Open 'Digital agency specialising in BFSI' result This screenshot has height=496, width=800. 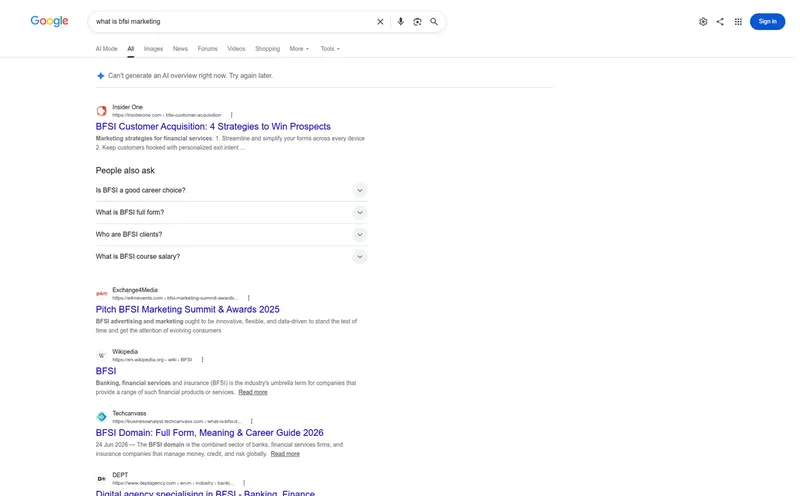pyautogui.click(x=205, y=493)
